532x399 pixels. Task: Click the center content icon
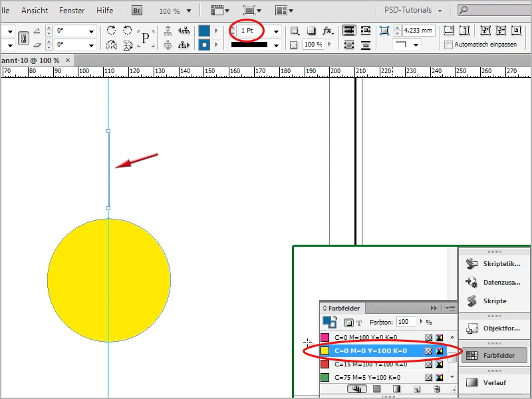(x=516, y=31)
